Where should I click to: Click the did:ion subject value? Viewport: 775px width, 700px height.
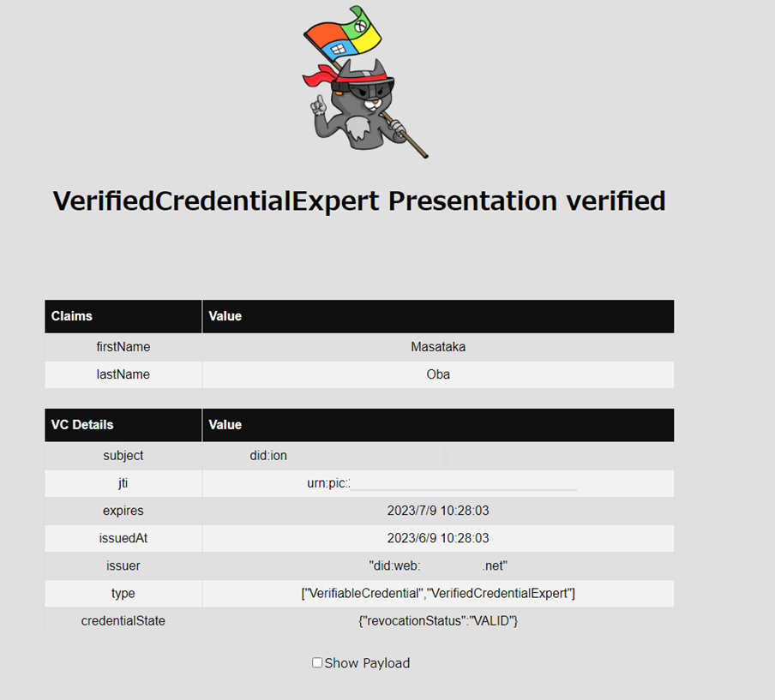268,456
